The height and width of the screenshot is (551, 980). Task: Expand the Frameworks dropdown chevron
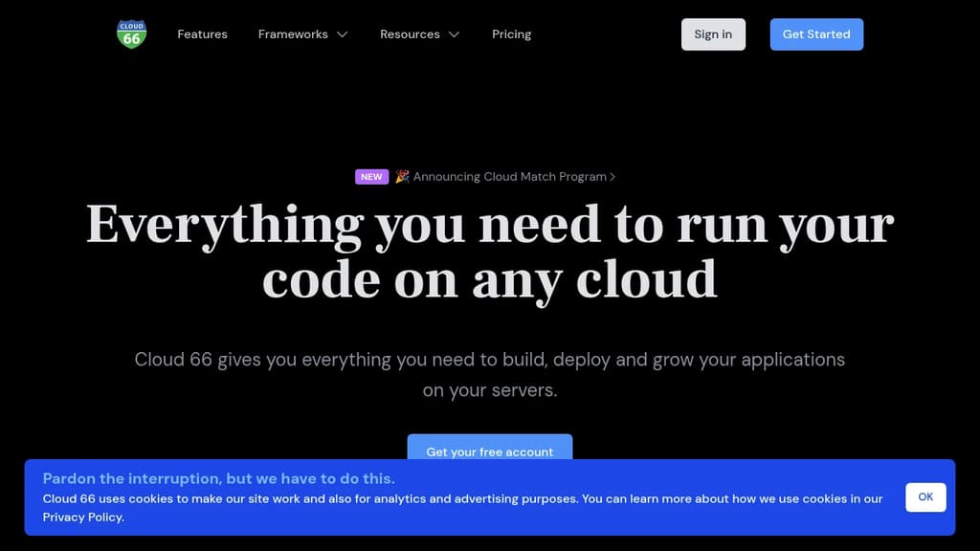click(342, 34)
